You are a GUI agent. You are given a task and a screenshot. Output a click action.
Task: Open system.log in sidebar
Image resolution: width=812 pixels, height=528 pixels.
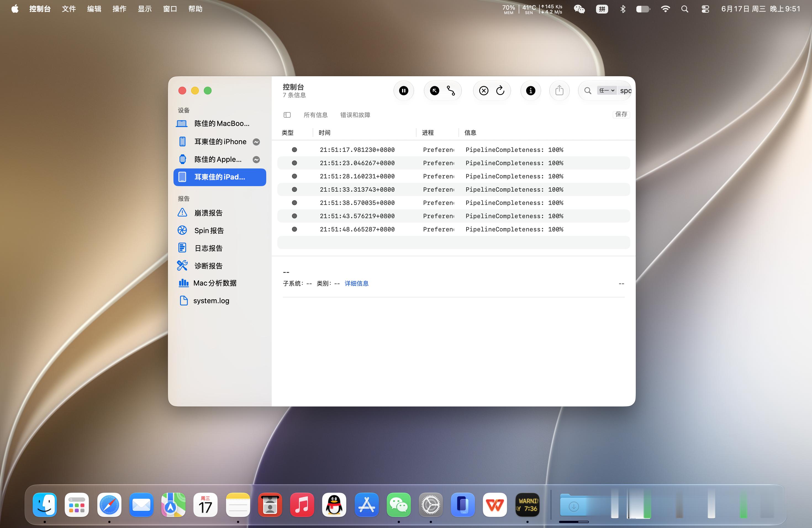point(220,301)
